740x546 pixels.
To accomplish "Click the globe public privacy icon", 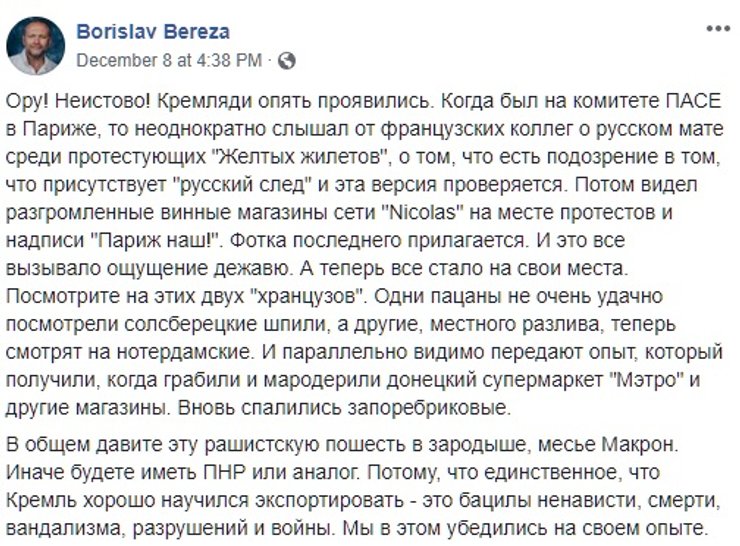I will click(286, 60).
